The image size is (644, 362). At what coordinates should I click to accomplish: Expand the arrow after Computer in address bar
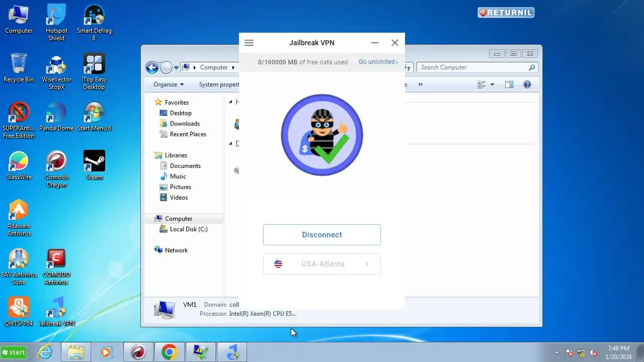233,67
